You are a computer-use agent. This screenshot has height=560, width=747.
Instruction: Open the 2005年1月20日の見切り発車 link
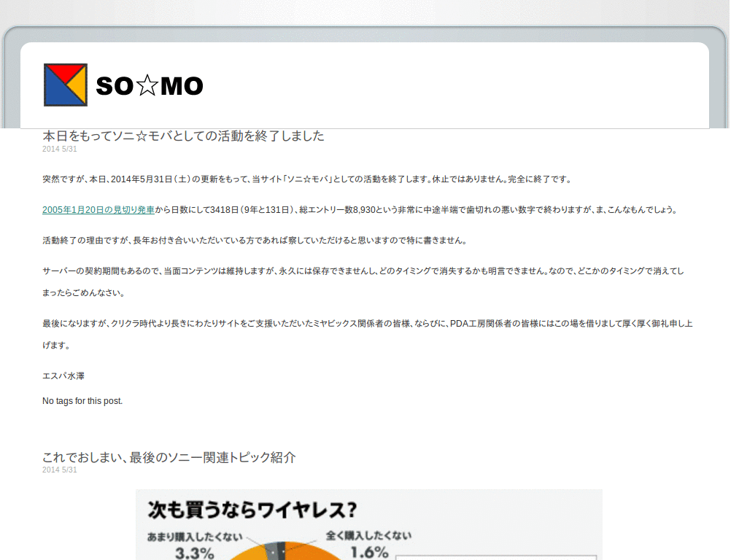98,209
